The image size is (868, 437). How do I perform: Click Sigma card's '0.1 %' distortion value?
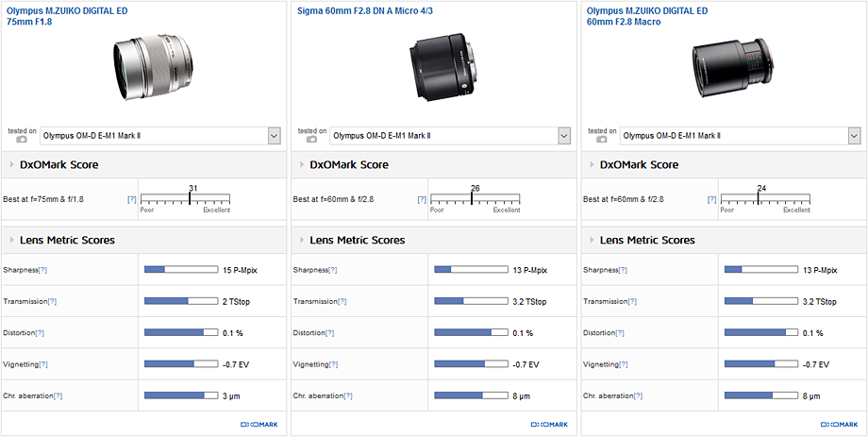coord(523,333)
